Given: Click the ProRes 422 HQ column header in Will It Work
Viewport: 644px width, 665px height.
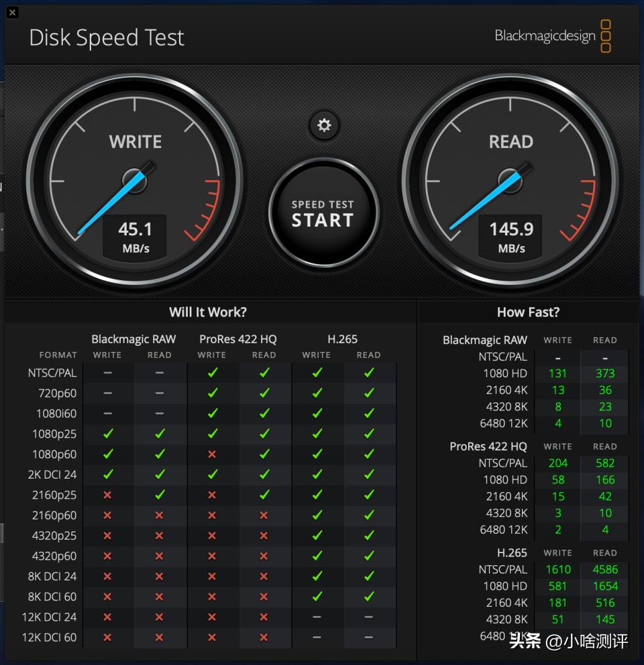Looking at the screenshot, I should [x=237, y=339].
